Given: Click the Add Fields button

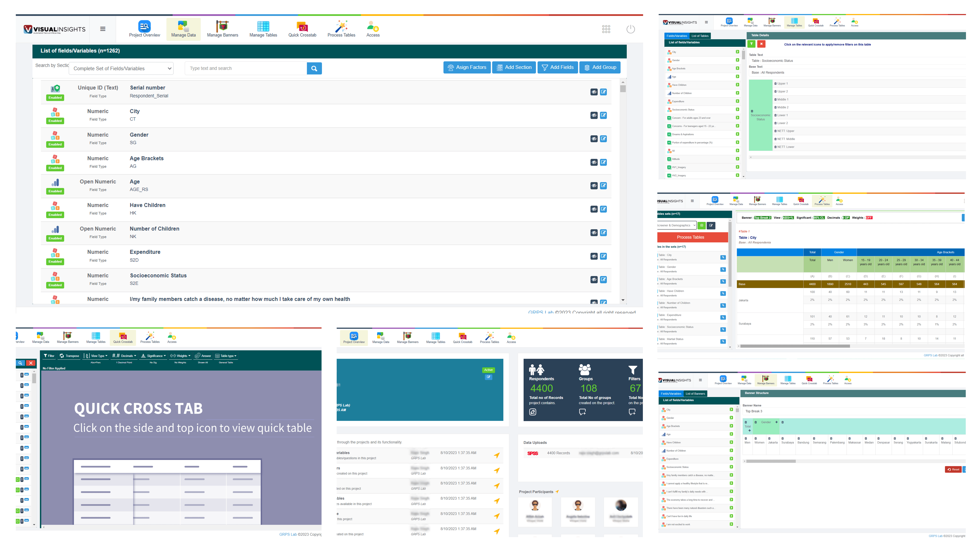Looking at the screenshot, I should 558,67.
